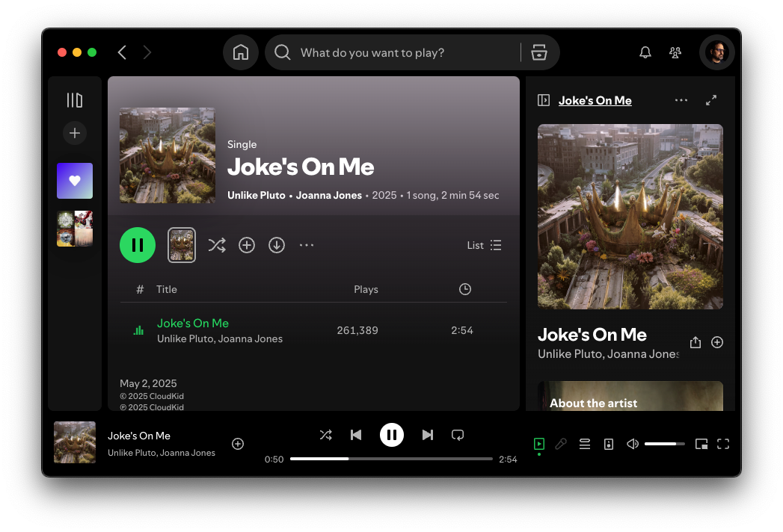Viewport: 783px width, 532px height.
Task: Open the List view dropdown
Action: click(x=485, y=245)
